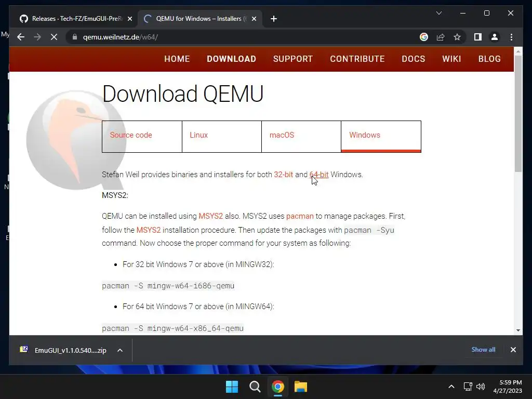
Task: Open Google icon in address bar
Action: click(424, 37)
